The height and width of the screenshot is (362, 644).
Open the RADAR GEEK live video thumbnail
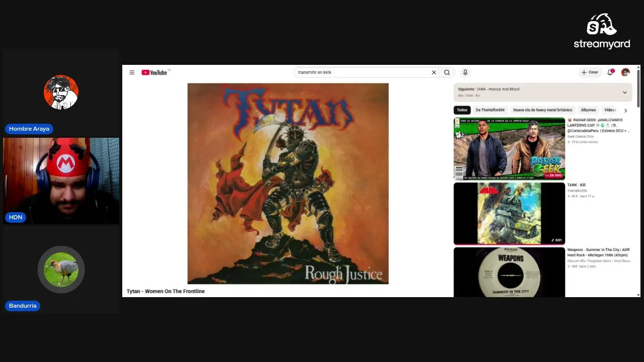coord(509,149)
